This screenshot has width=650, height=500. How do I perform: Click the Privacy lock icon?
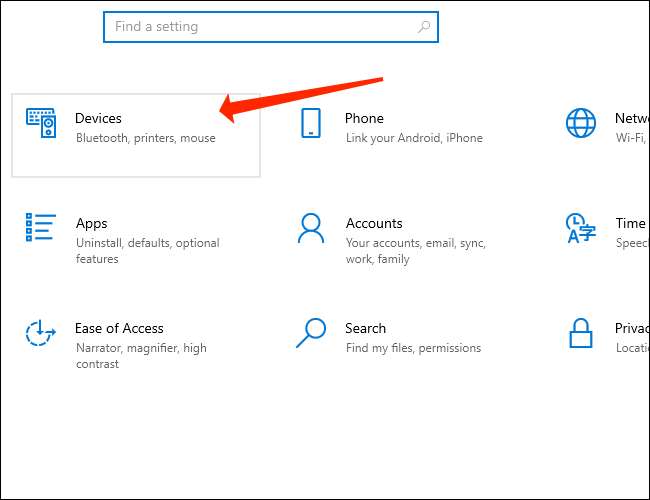(581, 333)
